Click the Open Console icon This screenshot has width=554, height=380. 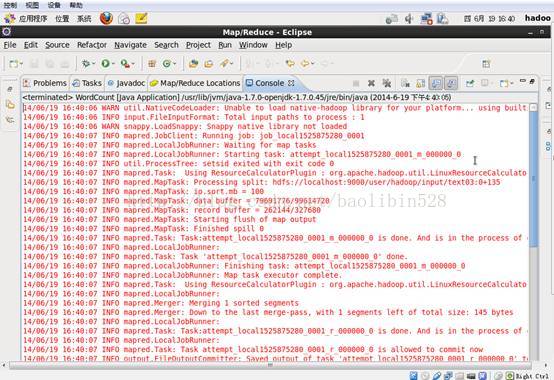[x=503, y=83]
